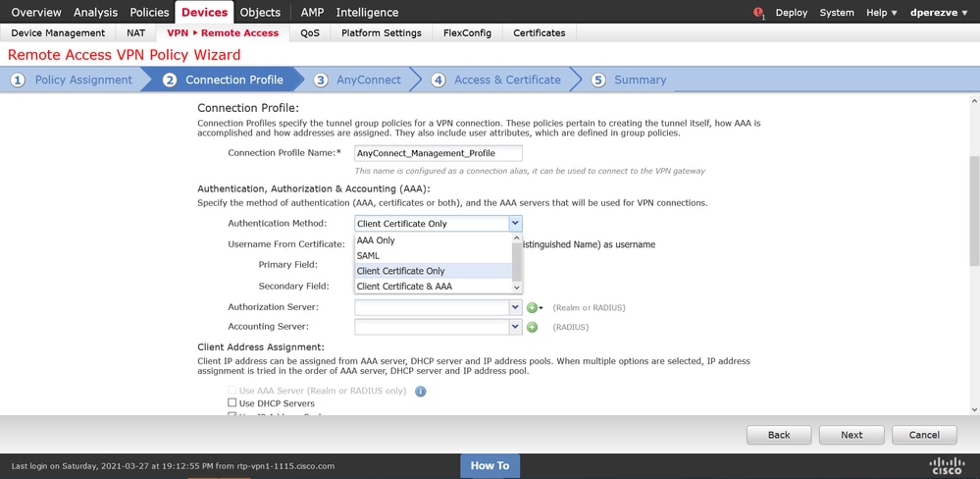Screen dimensions: 980x479
Task: Switch to the Devices tab
Action: tap(204, 13)
